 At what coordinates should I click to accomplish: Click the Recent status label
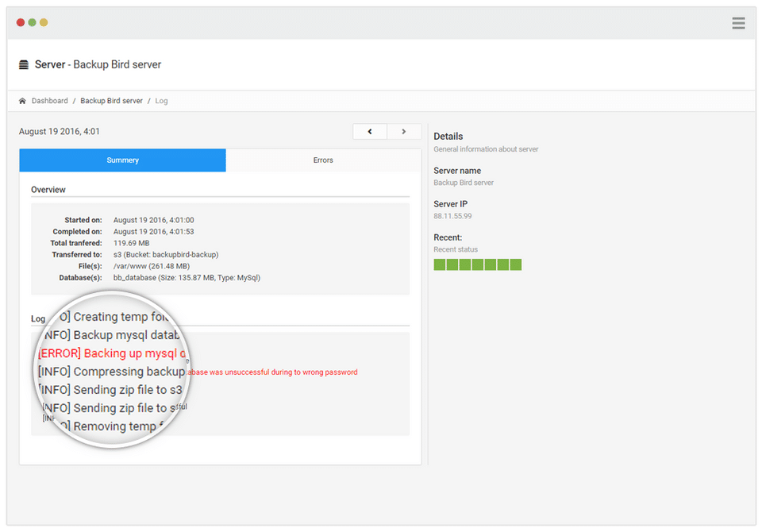[456, 249]
